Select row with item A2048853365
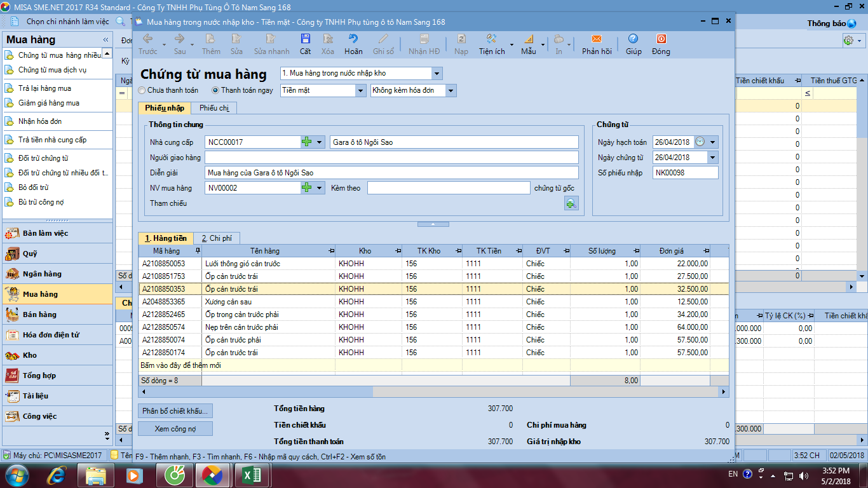Viewport: 868px width, 488px height. pyautogui.click(x=433, y=302)
